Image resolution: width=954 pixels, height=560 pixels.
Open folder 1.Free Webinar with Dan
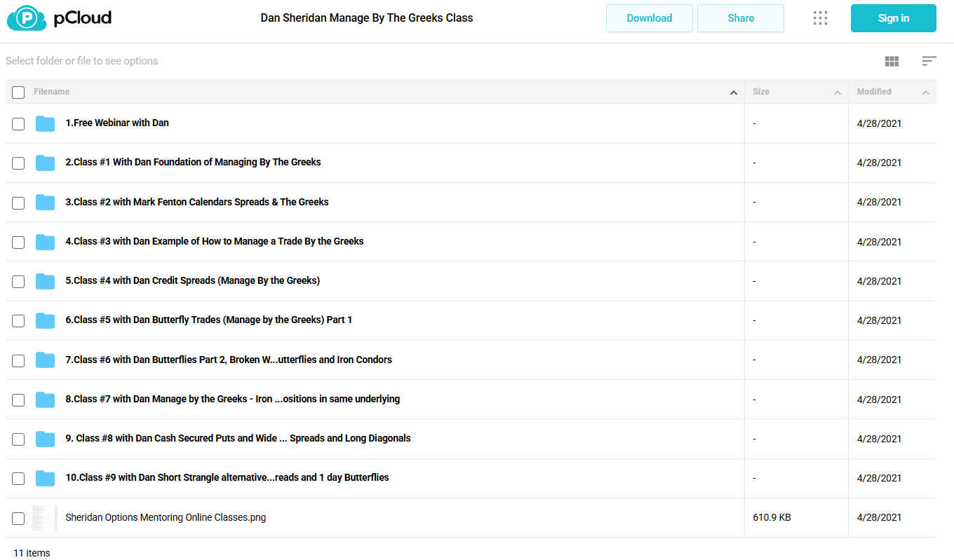pos(117,123)
